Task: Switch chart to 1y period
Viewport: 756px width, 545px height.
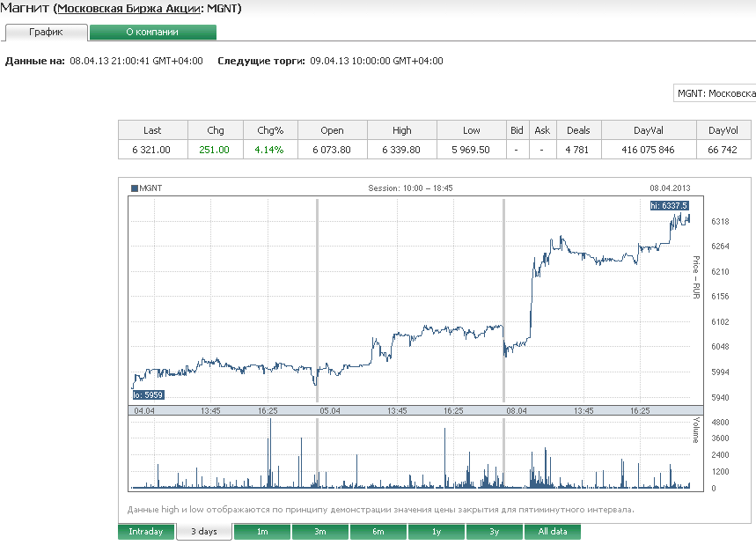Action: tap(437, 532)
